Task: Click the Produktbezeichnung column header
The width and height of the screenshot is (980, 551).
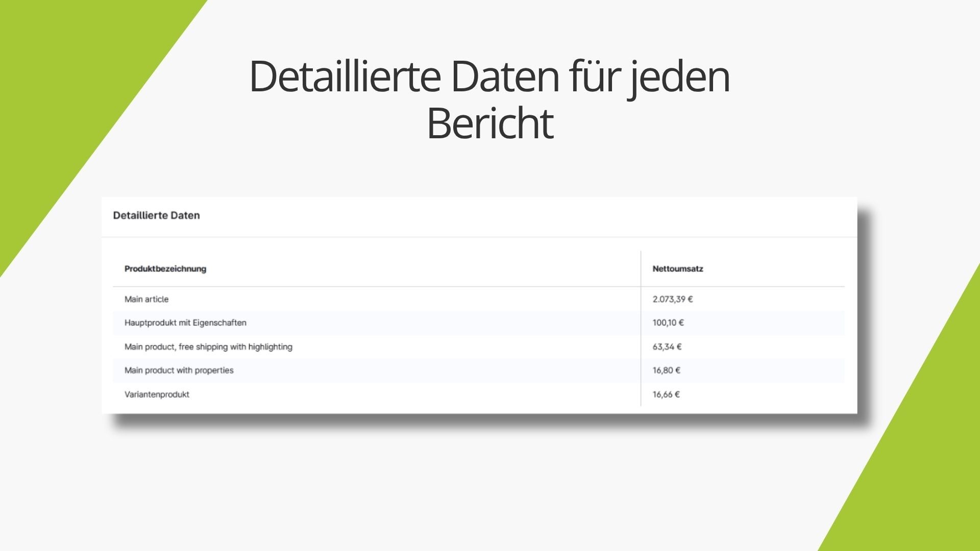Action: pyautogui.click(x=165, y=269)
